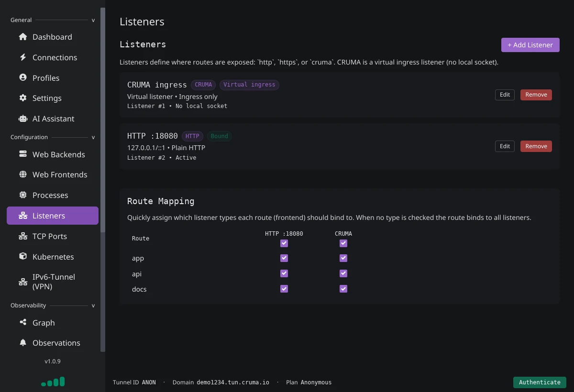
Task: Click the Route Mapping heading
Action: click(161, 201)
